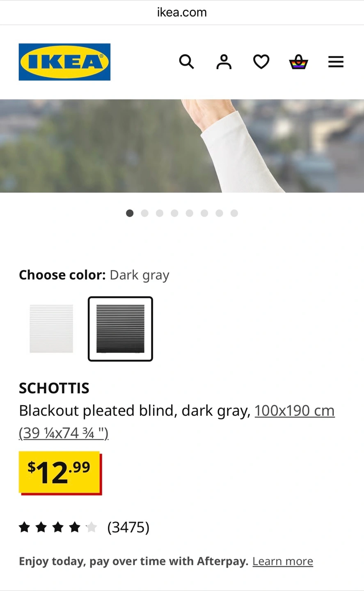
Task: Select the white color swatch
Action: tap(51, 329)
